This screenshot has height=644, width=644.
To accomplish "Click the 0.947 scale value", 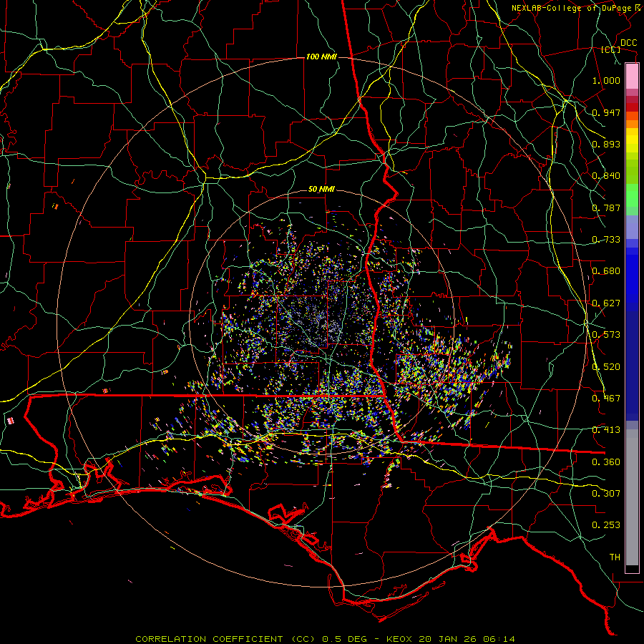I will click(606, 112).
